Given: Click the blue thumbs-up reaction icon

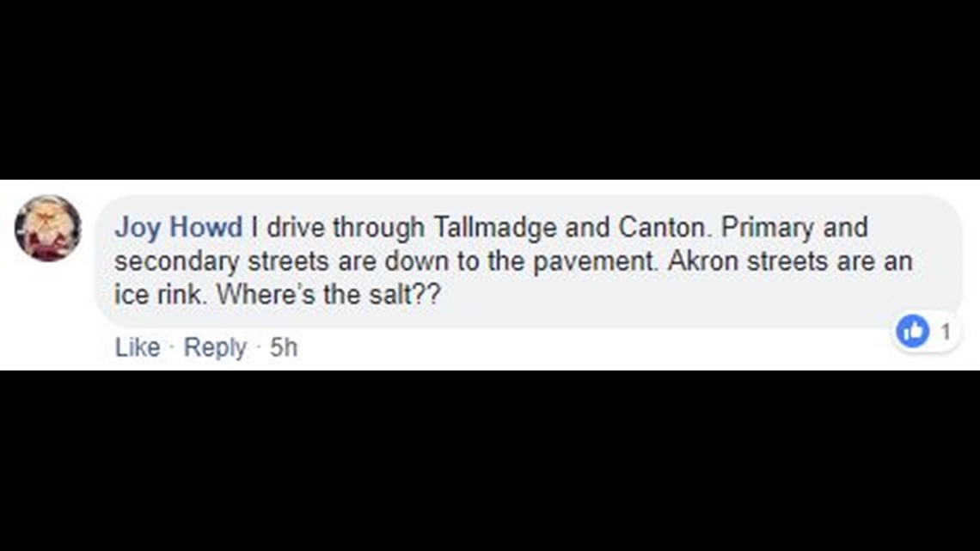Looking at the screenshot, I should pyautogui.click(x=912, y=330).
